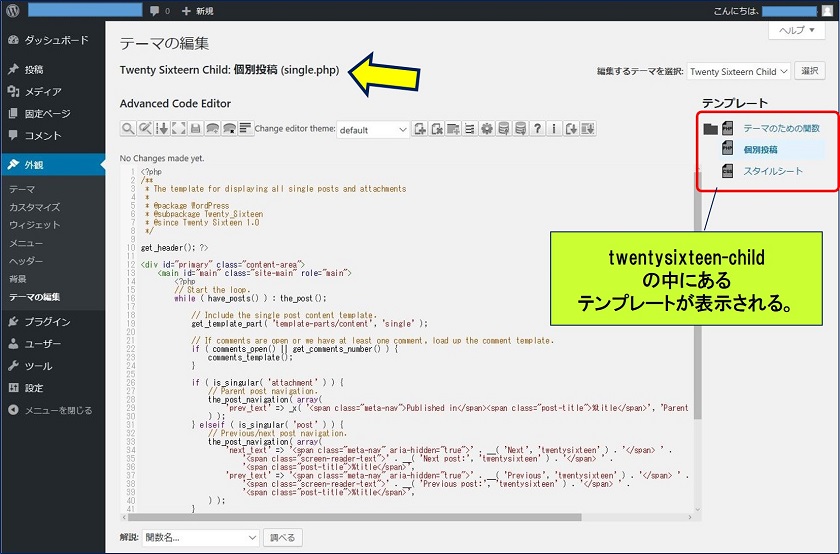Open 個別投稿 template file
This screenshot has width=840, height=554.
click(x=760, y=150)
